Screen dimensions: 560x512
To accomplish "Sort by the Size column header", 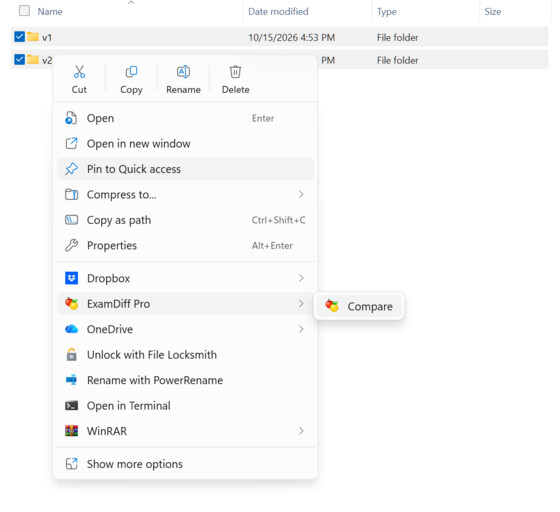I will (493, 11).
